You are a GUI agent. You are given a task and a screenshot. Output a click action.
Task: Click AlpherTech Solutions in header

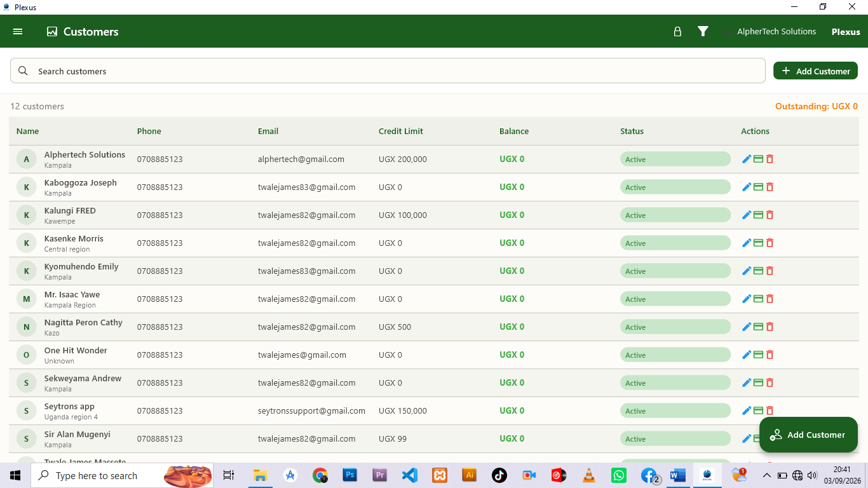tap(776, 31)
